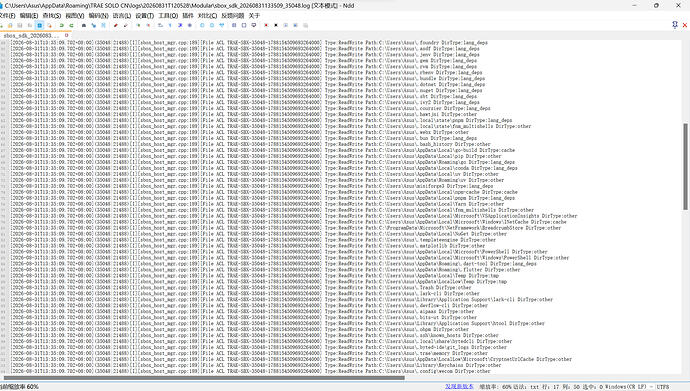Open the 编码(N) menu
Viewport: 690px width, 391px height.
pos(98,15)
